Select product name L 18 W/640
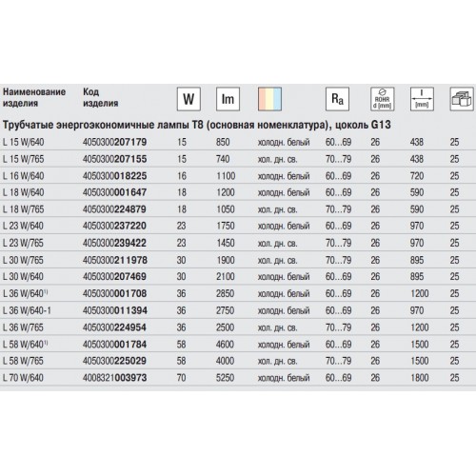This screenshot has height=476, width=476. point(24,192)
